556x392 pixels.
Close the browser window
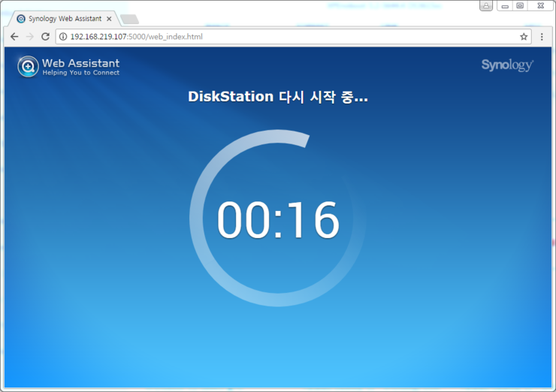(x=540, y=6)
